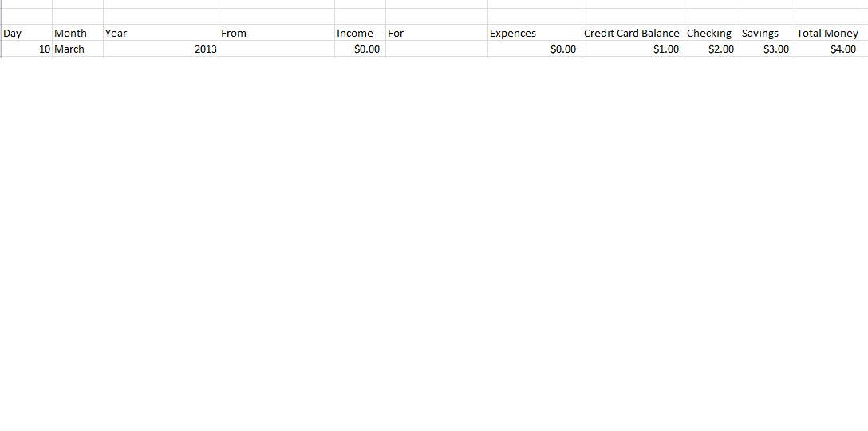
Task: Click the cell containing 2013
Action: point(161,49)
